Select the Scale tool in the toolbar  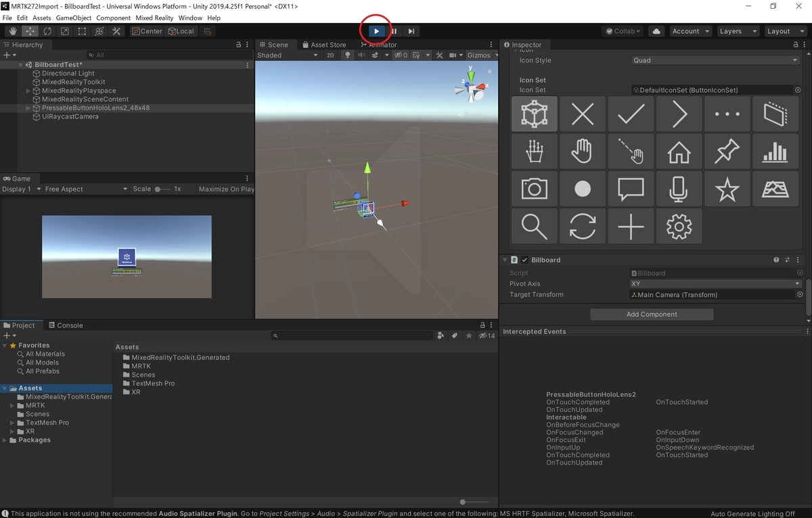tap(64, 31)
